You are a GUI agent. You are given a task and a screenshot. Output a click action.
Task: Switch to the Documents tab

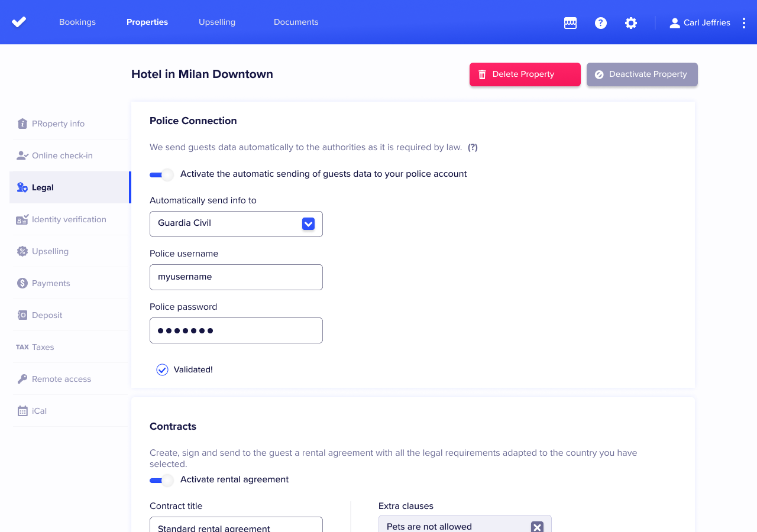pyautogui.click(x=296, y=22)
